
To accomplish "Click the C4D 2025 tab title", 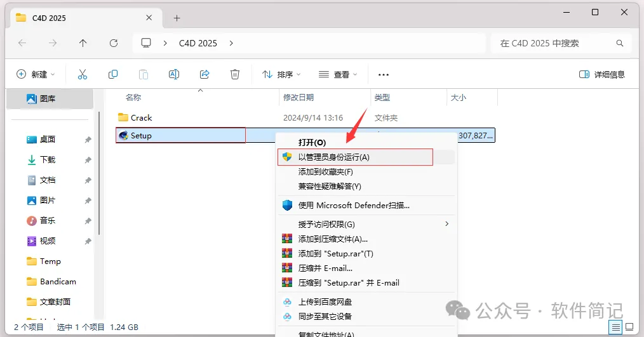I will pyautogui.click(x=49, y=18).
